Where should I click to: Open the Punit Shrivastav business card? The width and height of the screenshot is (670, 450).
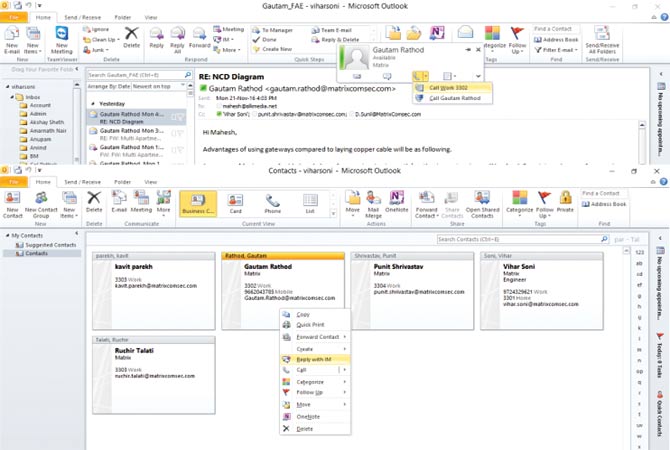412,291
